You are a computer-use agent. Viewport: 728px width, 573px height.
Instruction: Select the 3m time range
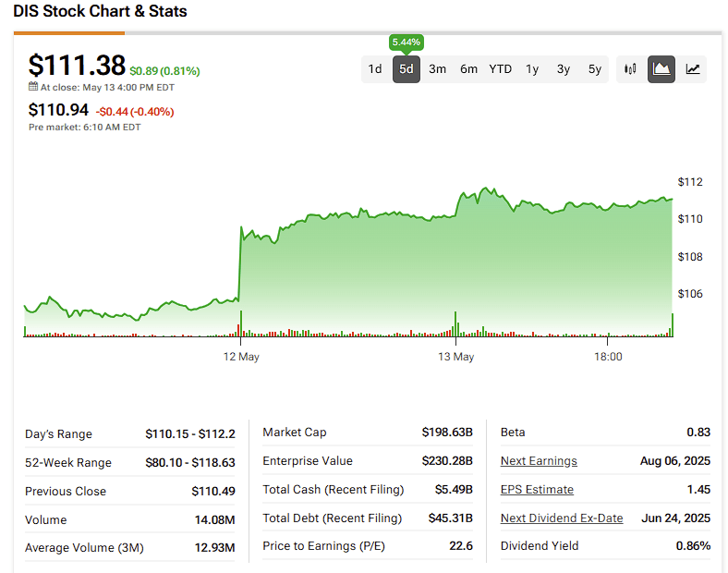click(x=437, y=69)
